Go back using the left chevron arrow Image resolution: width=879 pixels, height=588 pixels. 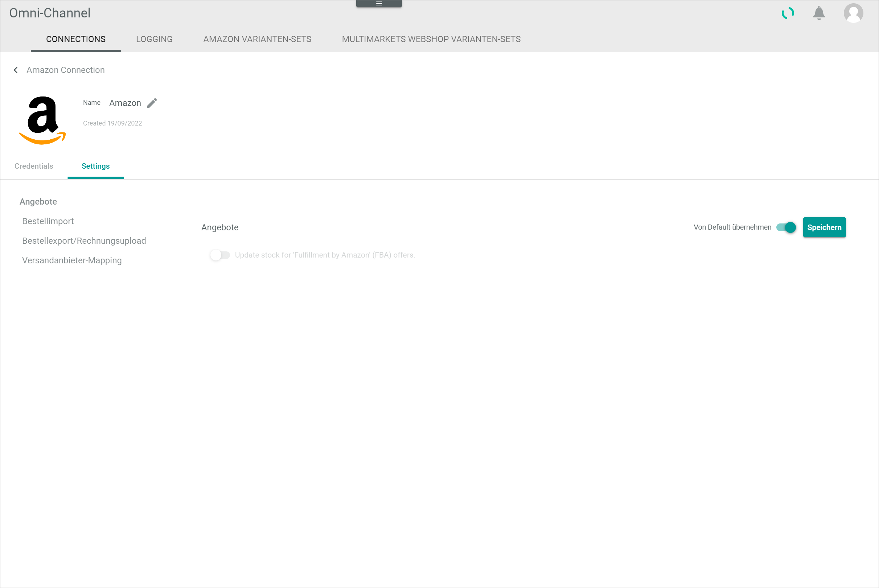(15, 70)
